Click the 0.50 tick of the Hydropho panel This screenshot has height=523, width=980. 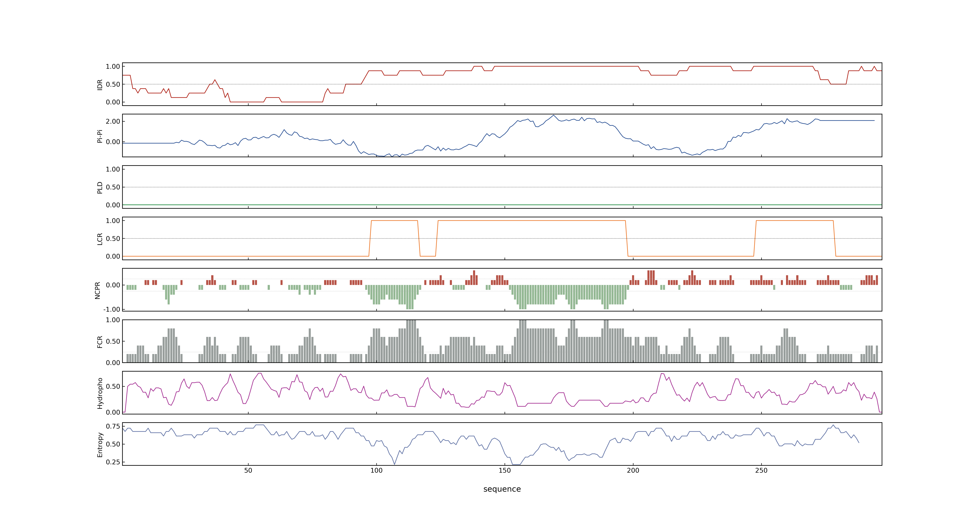(113, 386)
